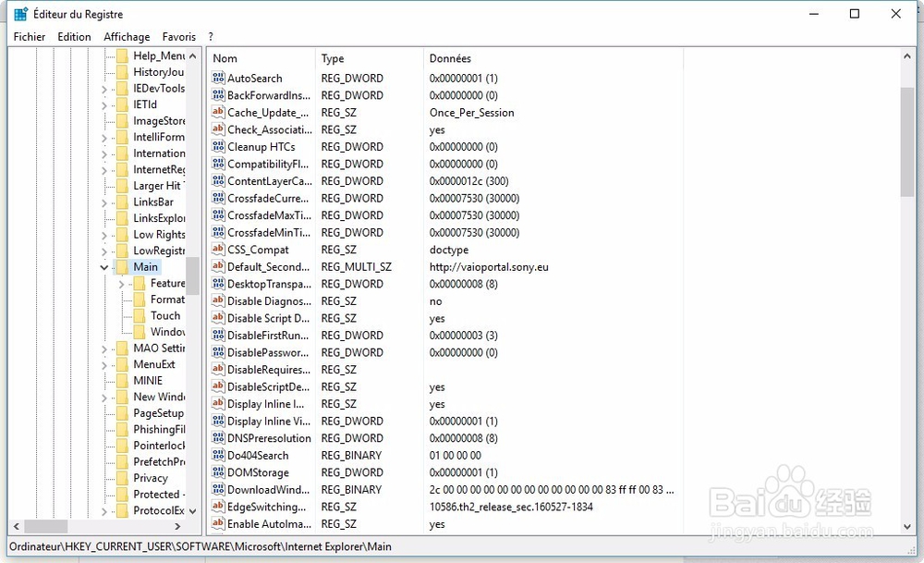This screenshot has width=924, height=563.
Task: Click the Once_Per_Session data cell
Action: [471, 112]
